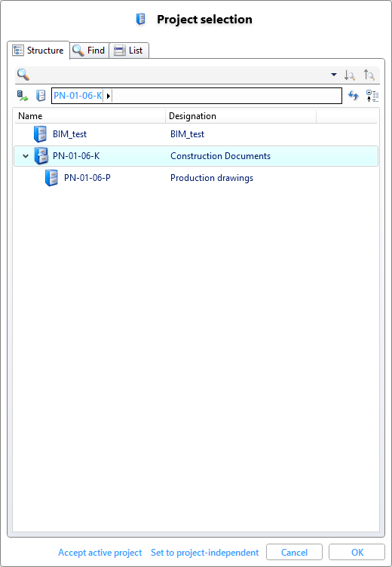Image resolution: width=392 pixels, height=567 pixels.
Task: Click the search upwards icon
Action: [369, 75]
